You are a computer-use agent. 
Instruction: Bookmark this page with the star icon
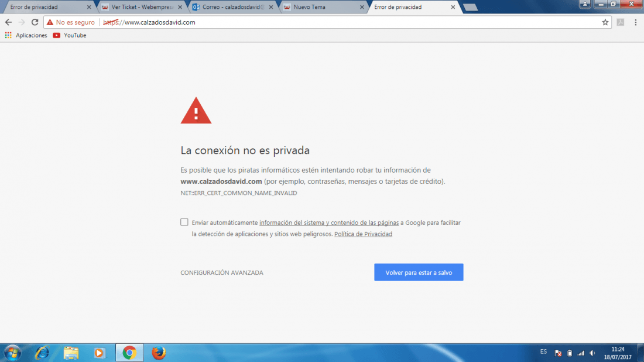[x=605, y=22]
